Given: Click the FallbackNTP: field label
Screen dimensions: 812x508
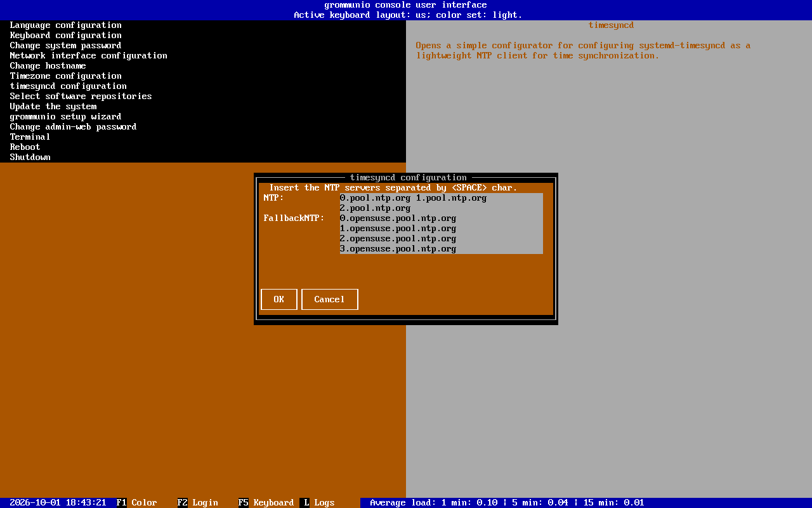Looking at the screenshot, I should click(294, 218).
